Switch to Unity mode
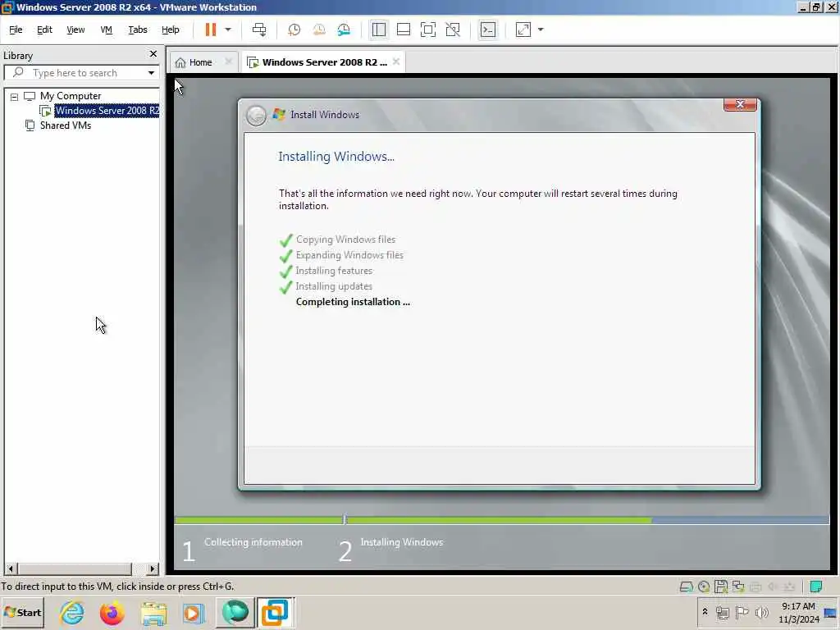The height and width of the screenshot is (630, 840). point(453,30)
